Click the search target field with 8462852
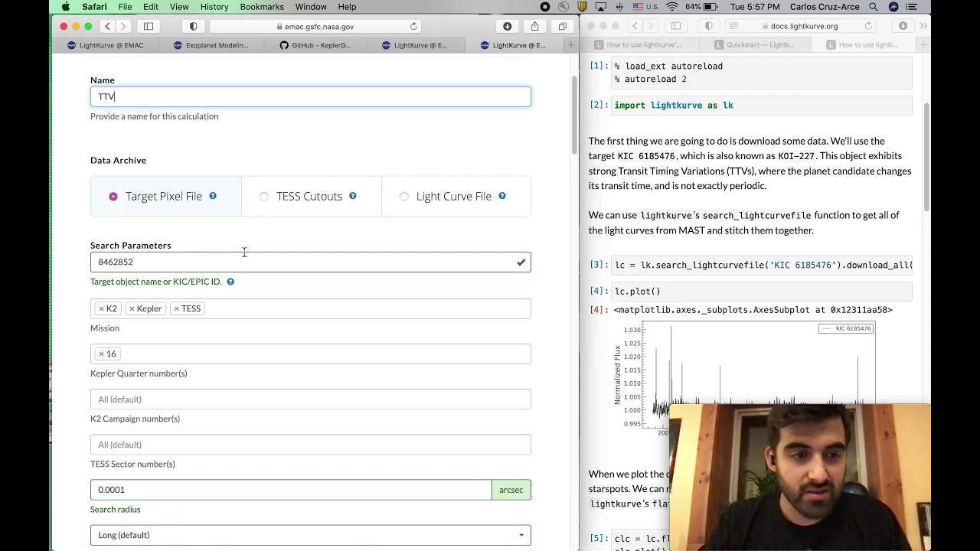Viewport: 980px width, 551px height. pyautogui.click(x=310, y=262)
